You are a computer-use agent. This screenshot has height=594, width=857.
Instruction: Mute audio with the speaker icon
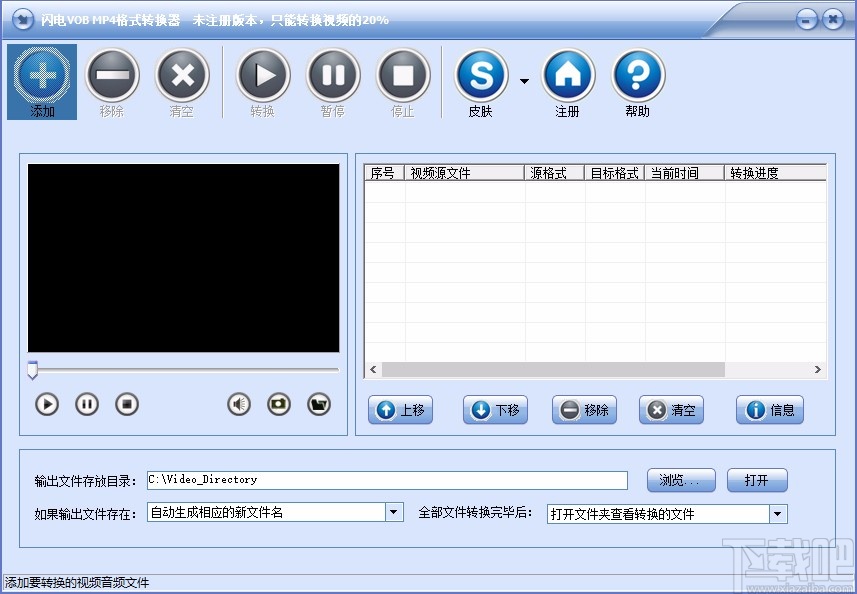pos(239,404)
